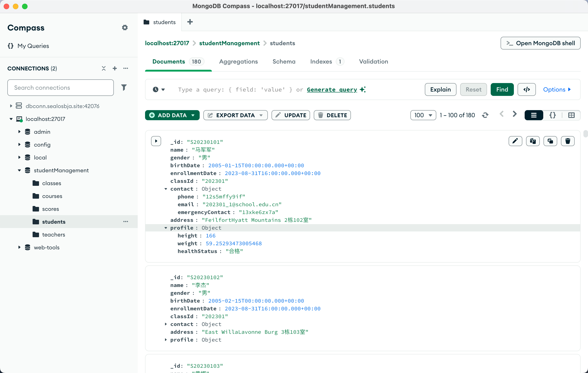Click the Explain button
The width and height of the screenshot is (588, 373).
point(440,90)
